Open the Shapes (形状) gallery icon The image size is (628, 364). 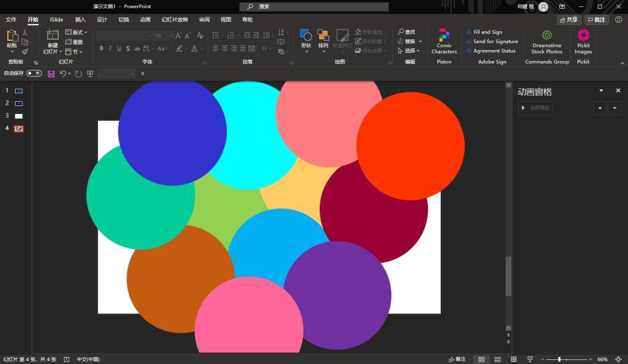[306, 35]
